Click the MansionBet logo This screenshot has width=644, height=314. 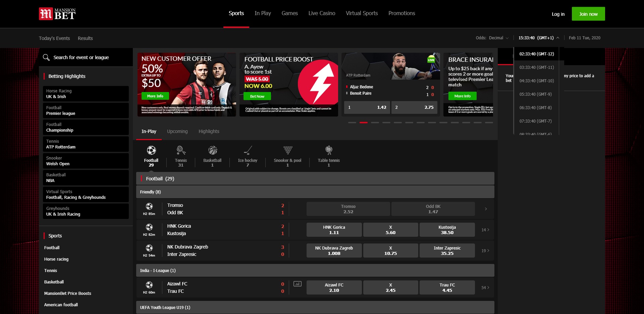click(57, 14)
